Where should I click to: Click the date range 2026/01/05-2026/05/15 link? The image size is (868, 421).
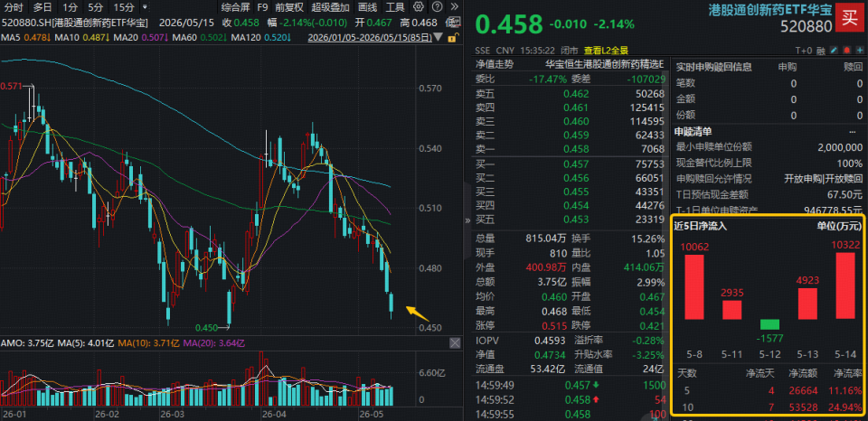(369, 38)
